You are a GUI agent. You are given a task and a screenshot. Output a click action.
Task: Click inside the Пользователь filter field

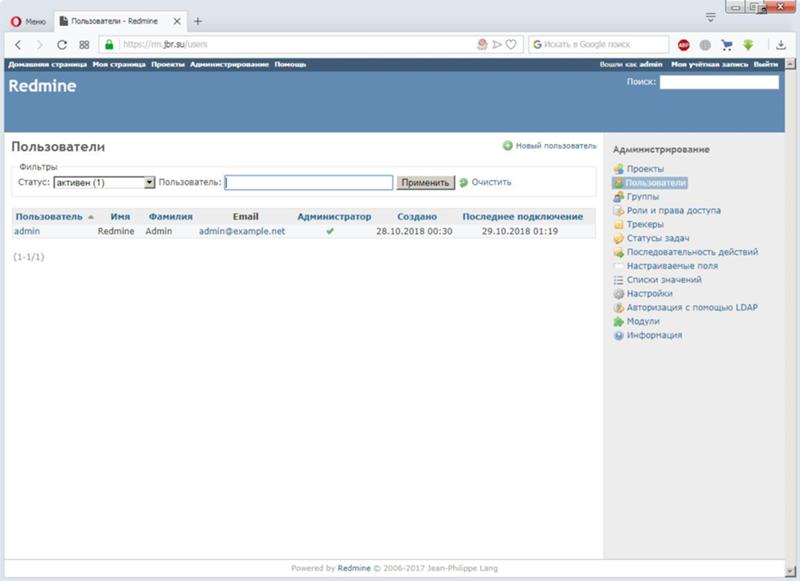310,183
